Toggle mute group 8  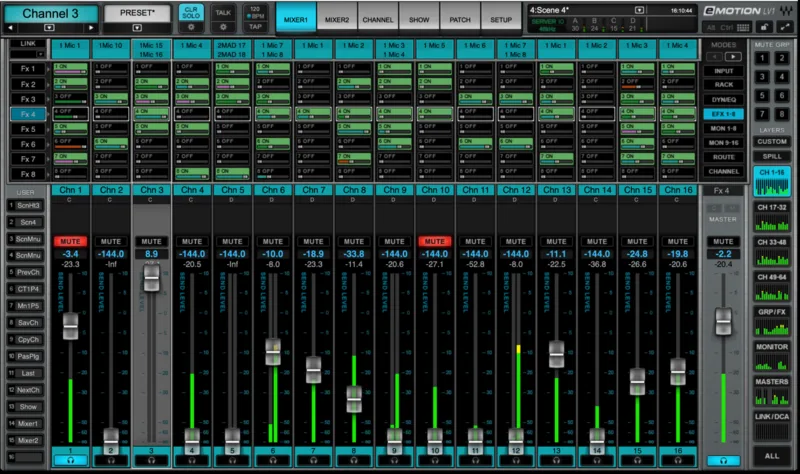point(782,114)
